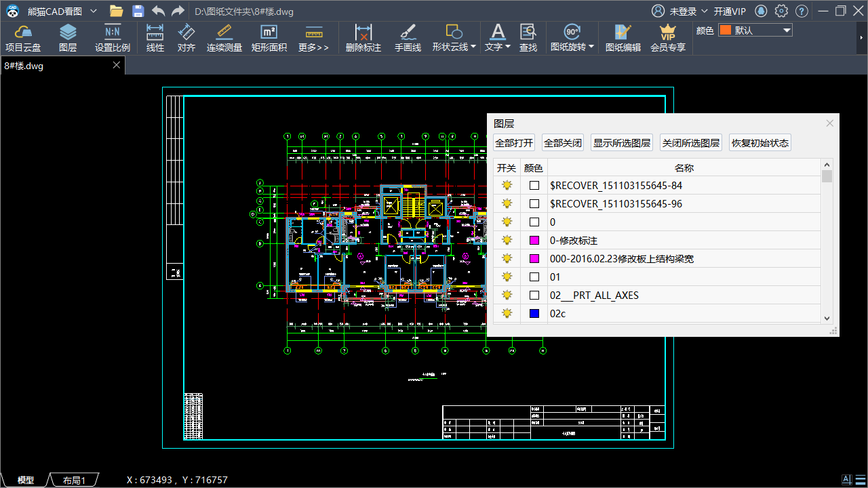This screenshot has width=868, height=488.
Task: Open the 图纸编辑 drawing edit tool
Action: click(x=623, y=38)
